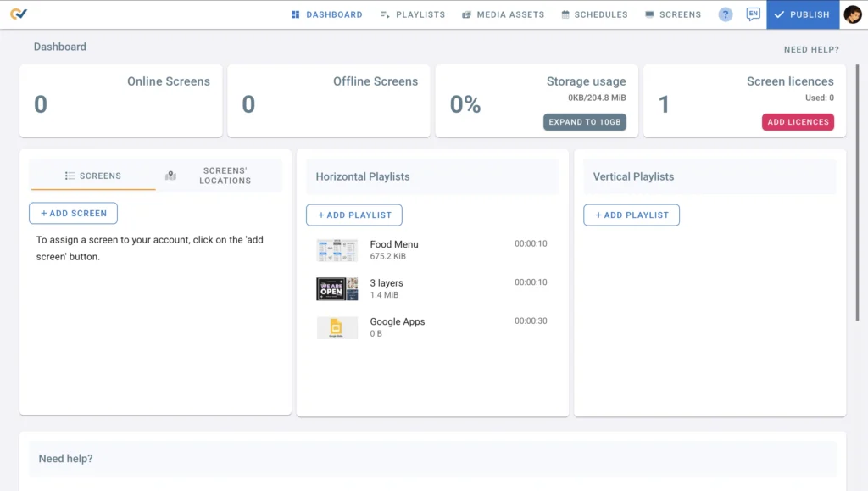868x491 pixels.
Task: Click Expand to 10GB button
Action: click(585, 122)
